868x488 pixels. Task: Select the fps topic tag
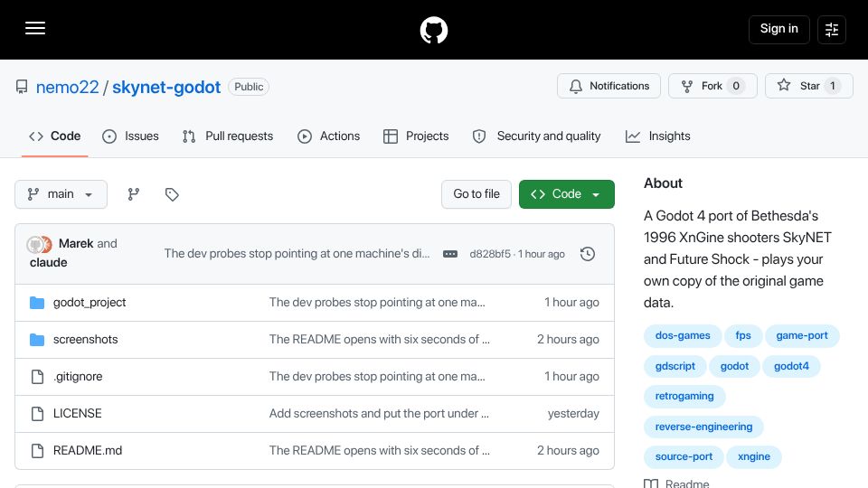click(x=743, y=336)
